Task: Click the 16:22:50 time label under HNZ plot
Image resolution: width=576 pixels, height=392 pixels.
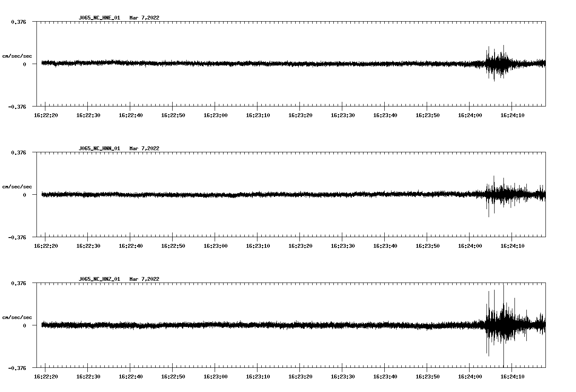Action: click(173, 377)
